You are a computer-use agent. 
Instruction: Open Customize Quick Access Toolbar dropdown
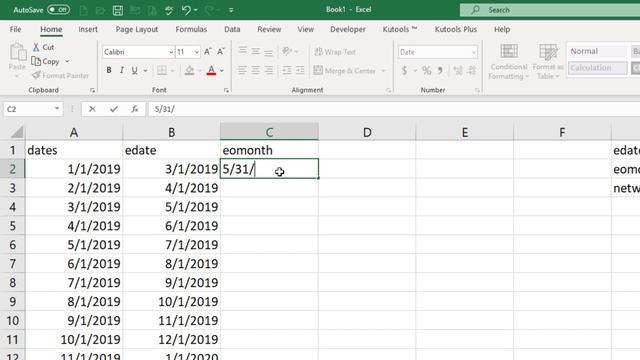[x=231, y=10]
